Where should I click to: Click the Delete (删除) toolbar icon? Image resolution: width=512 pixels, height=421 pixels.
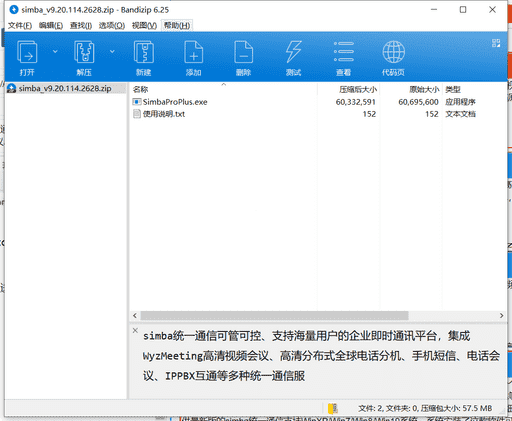point(243,52)
